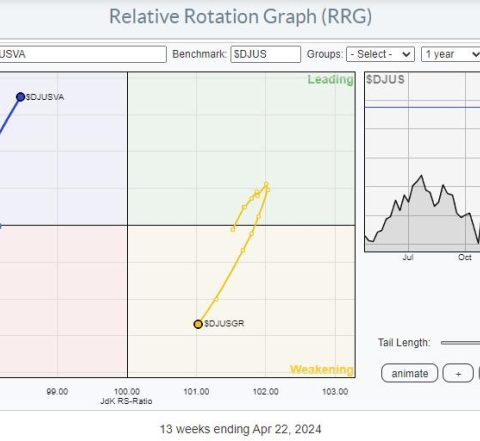Viewport: 480px width, 441px height.
Task: Click the animate button
Action: [x=409, y=373]
